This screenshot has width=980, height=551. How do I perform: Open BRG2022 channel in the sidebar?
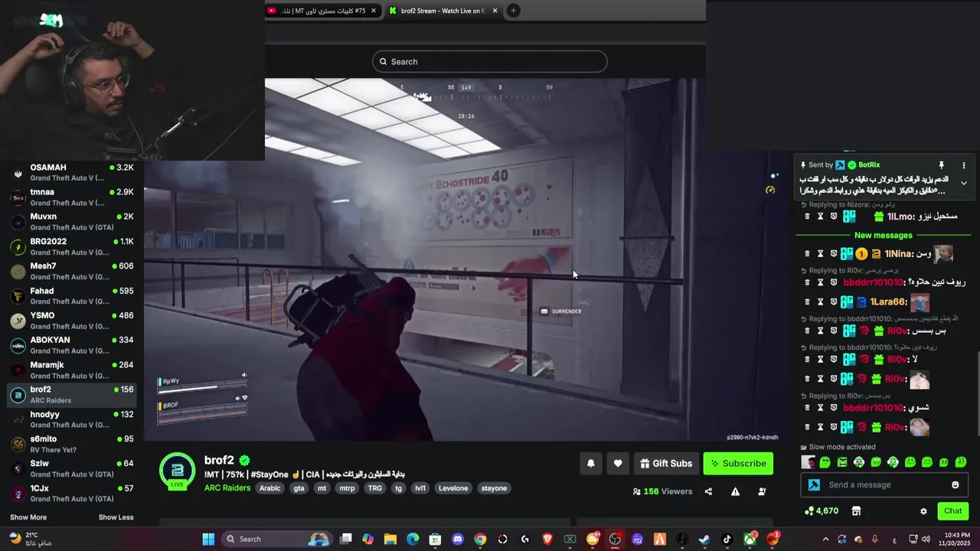click(x=72, y=246)
